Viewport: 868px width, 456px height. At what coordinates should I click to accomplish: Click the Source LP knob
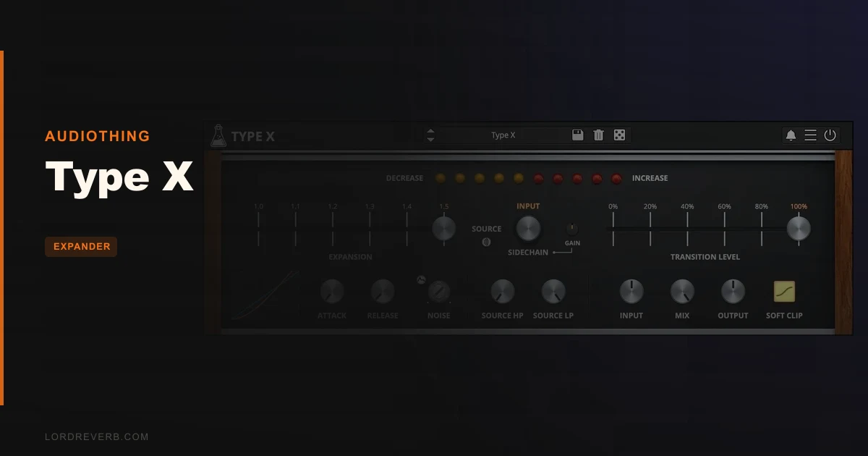(553, 292)
